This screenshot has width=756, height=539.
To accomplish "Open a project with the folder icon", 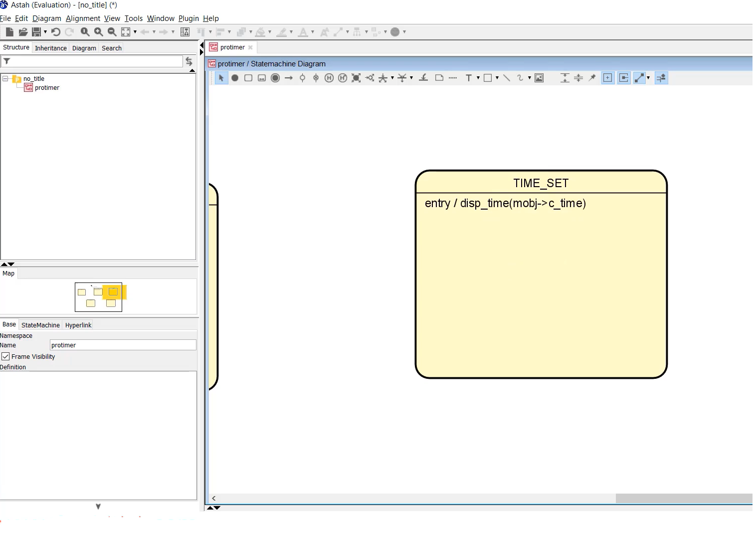I will pyautogui.click(x=23, y=32).
